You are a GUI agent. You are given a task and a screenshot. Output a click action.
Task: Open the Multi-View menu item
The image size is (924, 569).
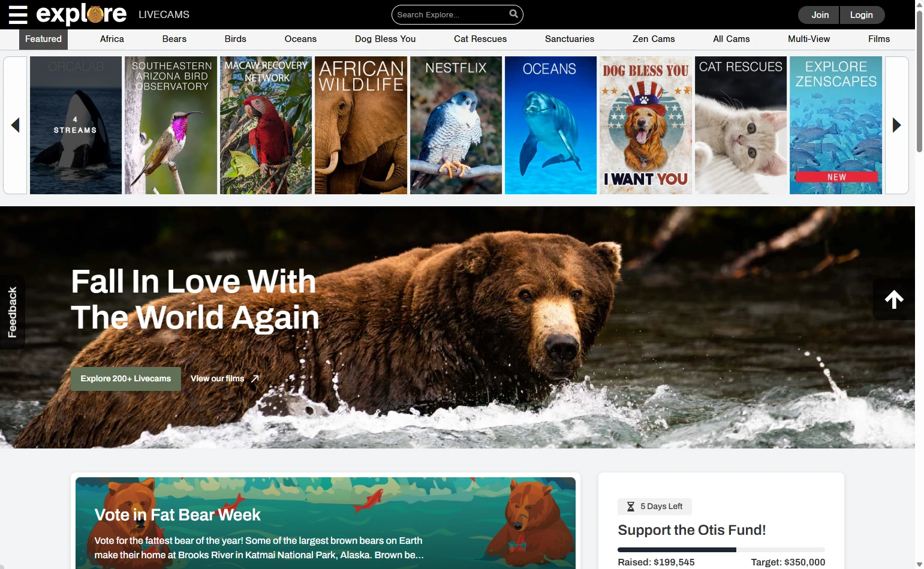pos(808,39)
